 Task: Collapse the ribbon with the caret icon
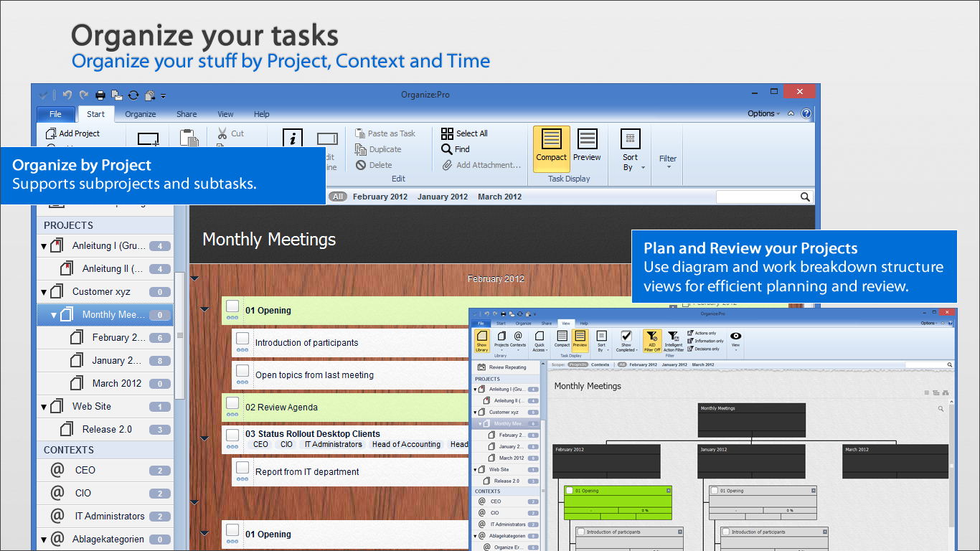(791, 113)
